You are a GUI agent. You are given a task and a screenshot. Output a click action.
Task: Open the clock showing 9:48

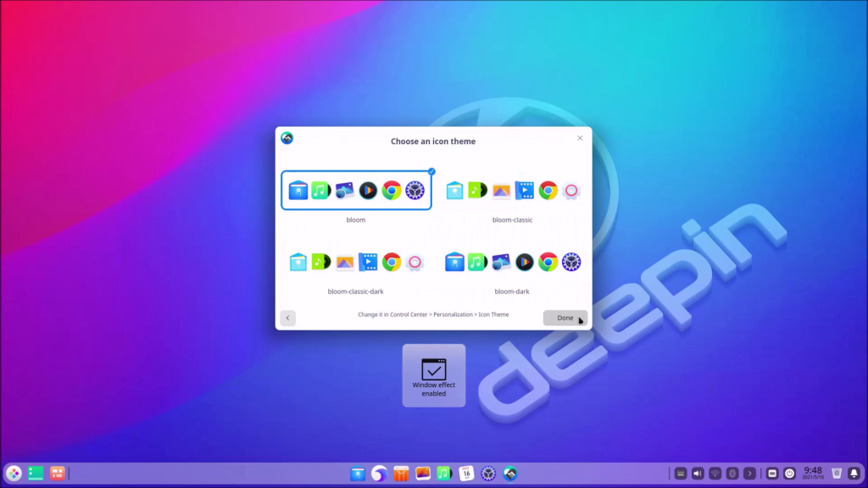click(x=813, y=473)
